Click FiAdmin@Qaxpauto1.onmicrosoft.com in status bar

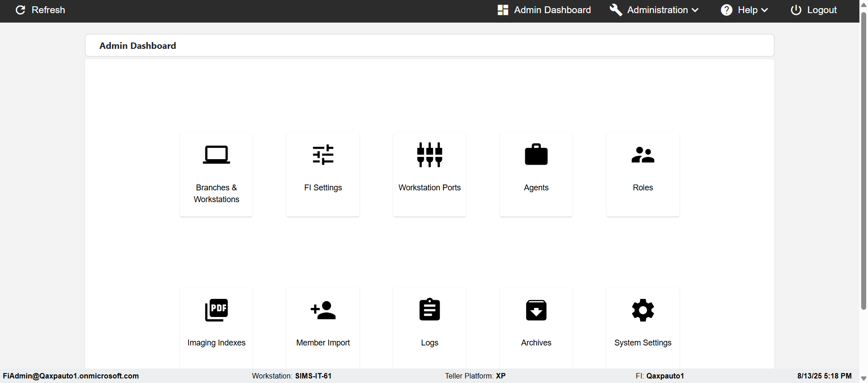[71, 376]
